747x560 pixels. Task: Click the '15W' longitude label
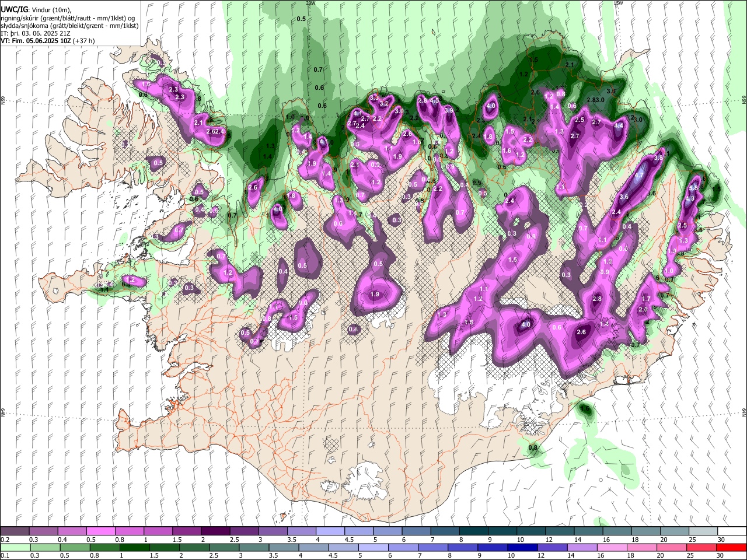pos(618,3)
